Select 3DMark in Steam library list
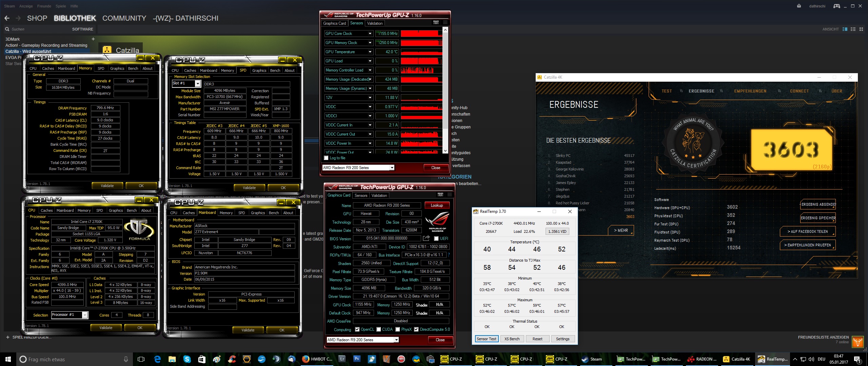The height and width of the screenshot is (366, 868). pos(13,39)
